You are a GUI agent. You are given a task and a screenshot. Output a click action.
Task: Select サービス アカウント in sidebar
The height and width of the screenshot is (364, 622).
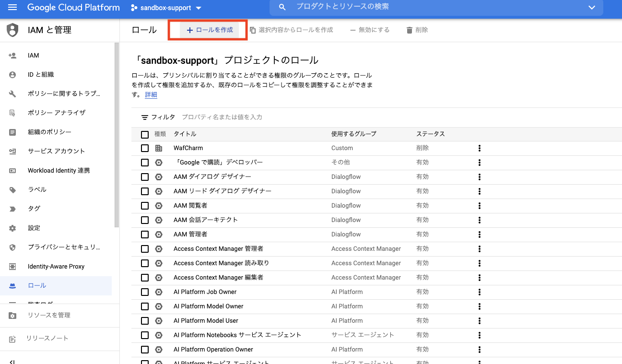(x=56, y=151)
